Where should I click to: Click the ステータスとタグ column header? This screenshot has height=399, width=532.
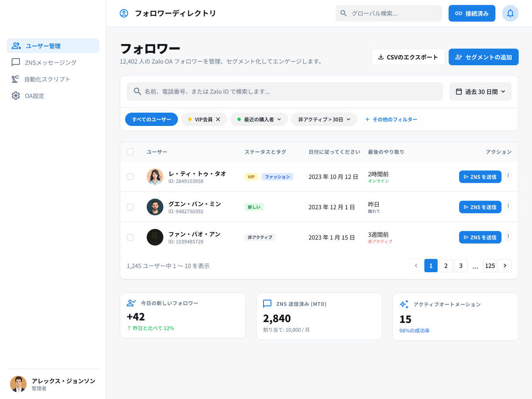(265, 152)
